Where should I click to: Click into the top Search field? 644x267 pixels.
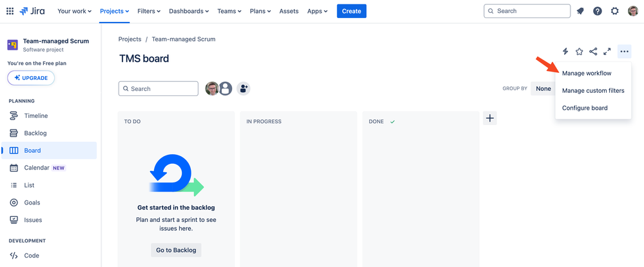[527, 11]
